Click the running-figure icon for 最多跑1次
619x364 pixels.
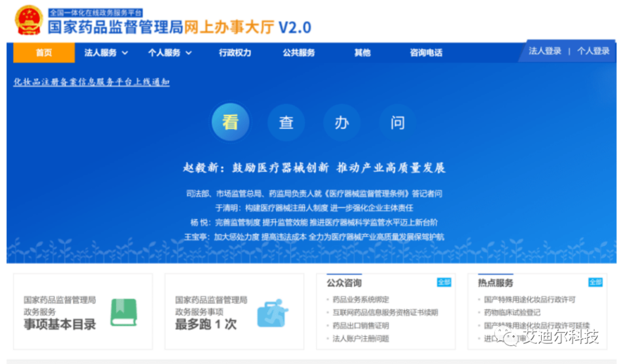272,313
